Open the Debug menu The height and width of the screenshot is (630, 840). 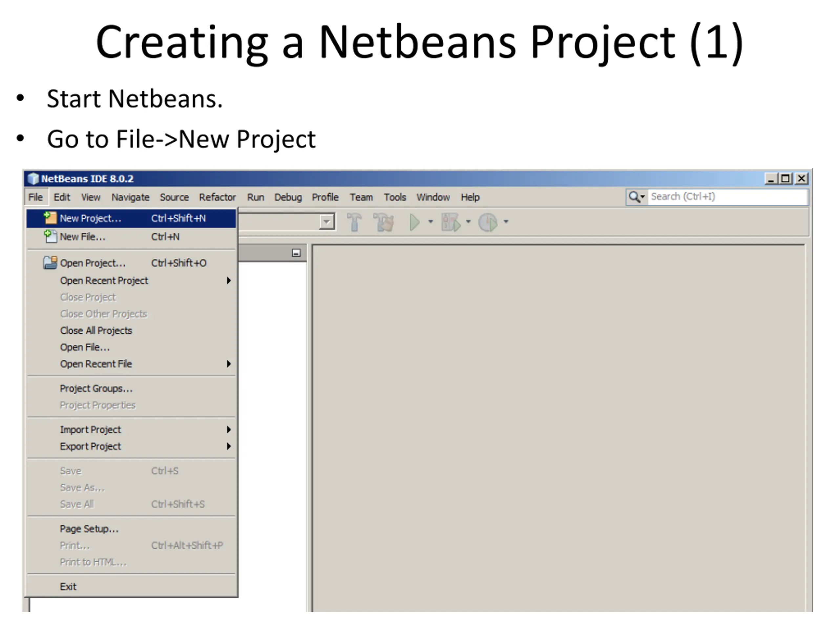[288, 198]
